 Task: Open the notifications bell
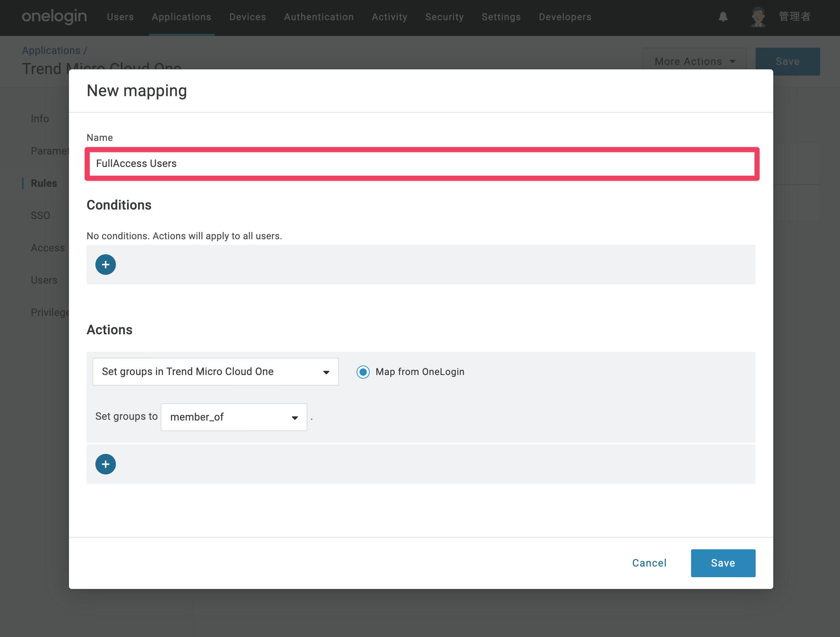pyautogui.click(x=723, y=17)
